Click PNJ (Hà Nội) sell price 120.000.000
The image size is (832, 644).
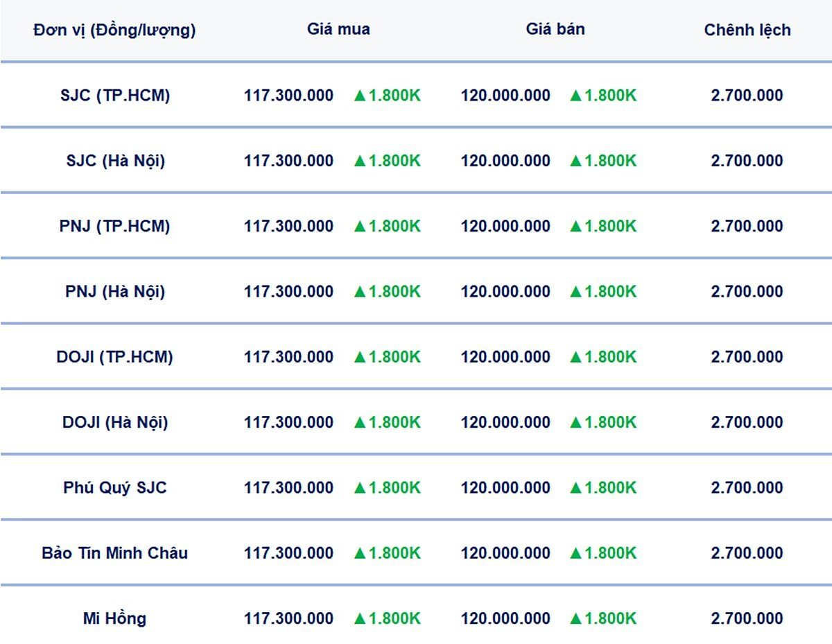coord(505,291)
